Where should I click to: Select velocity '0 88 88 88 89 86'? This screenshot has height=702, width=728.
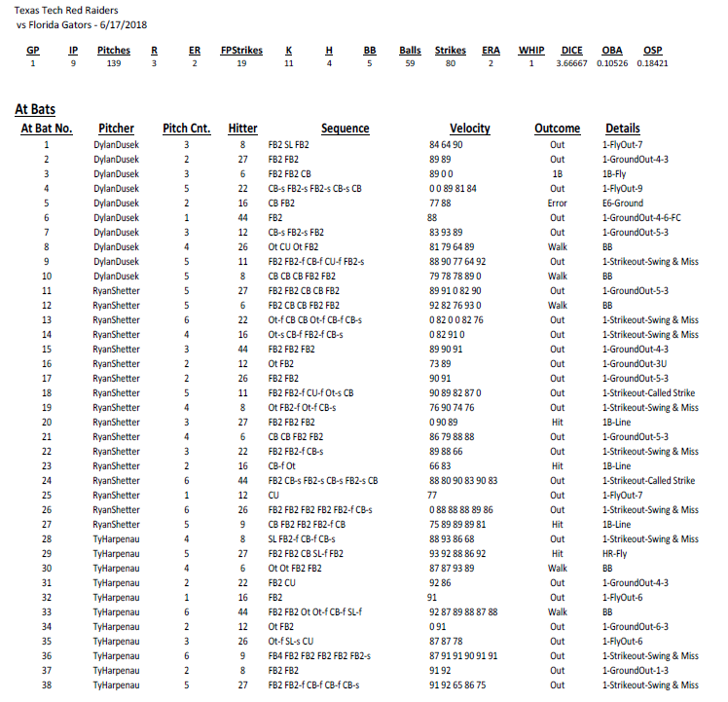point(461,510)
